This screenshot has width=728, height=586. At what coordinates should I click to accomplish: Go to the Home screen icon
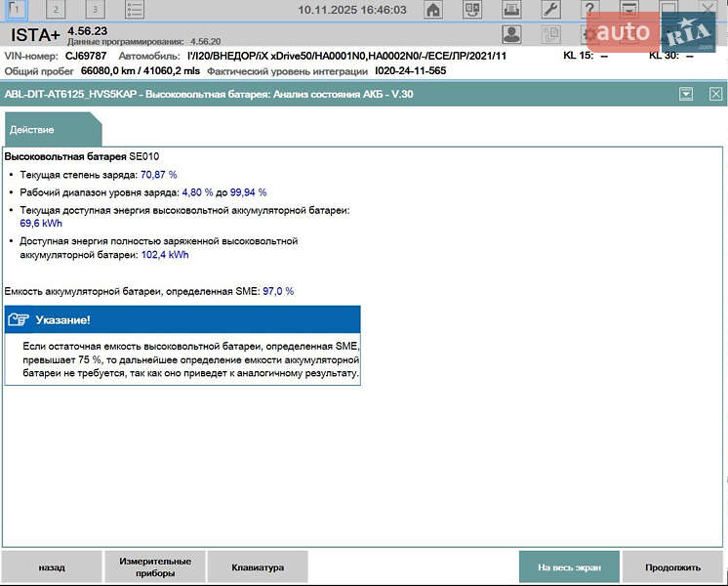pyautogui.click(x=432, y=10)
